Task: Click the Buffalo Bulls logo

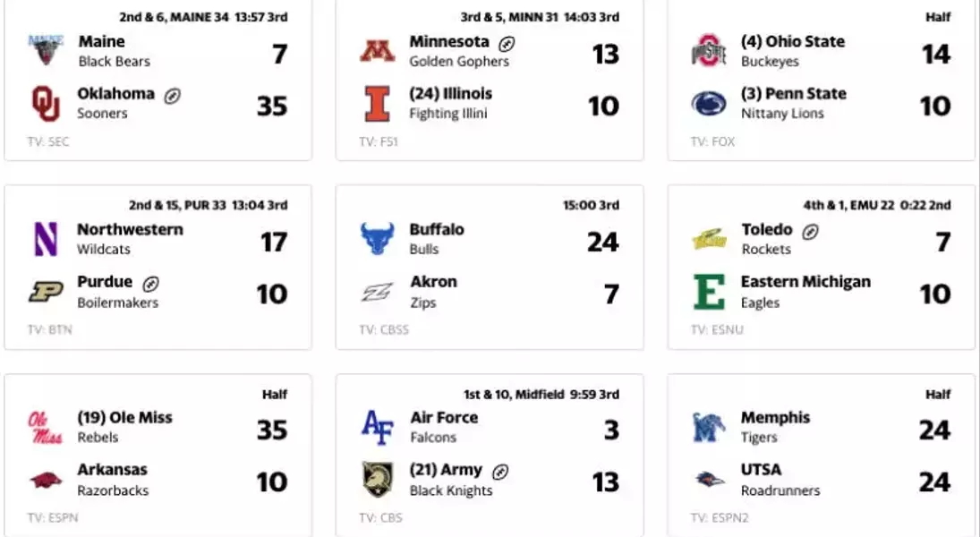Action: (x=377, y=239)
